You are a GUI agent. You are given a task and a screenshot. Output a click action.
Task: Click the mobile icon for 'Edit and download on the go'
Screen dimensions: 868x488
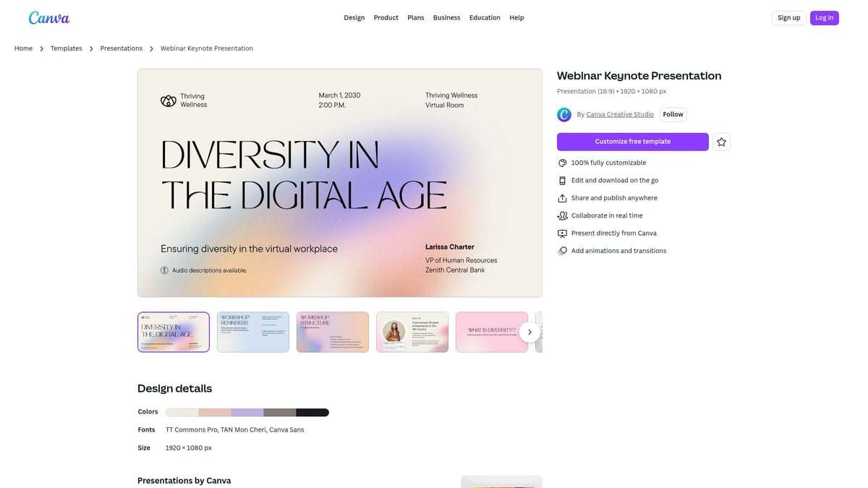click(x=562, y=180)
